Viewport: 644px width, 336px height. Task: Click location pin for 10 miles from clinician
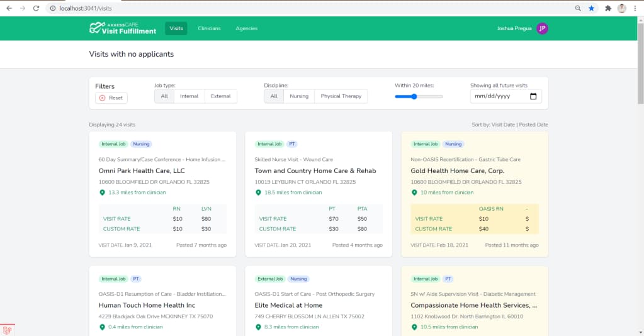(414, 193)
